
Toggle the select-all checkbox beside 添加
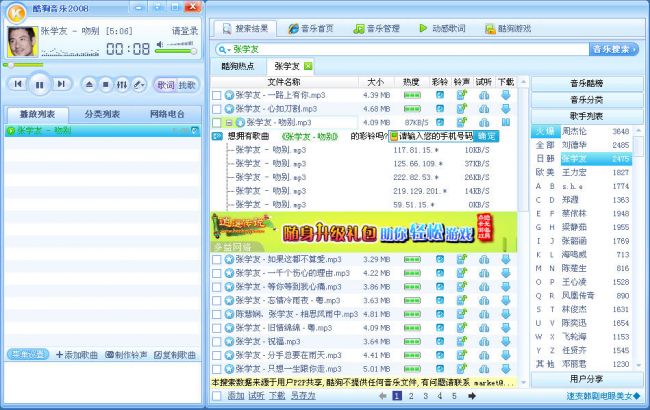point(216,396)
